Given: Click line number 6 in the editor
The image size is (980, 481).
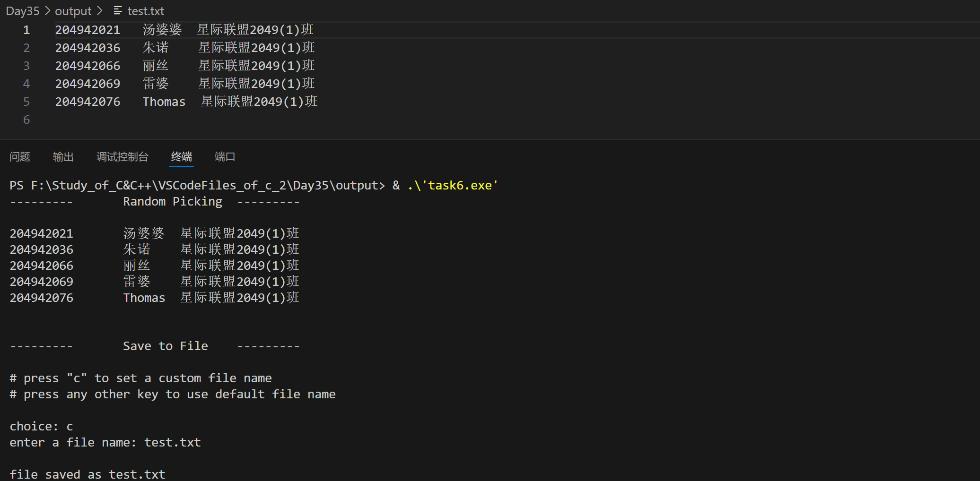Looking at the screenshot, I should point(26,120).
